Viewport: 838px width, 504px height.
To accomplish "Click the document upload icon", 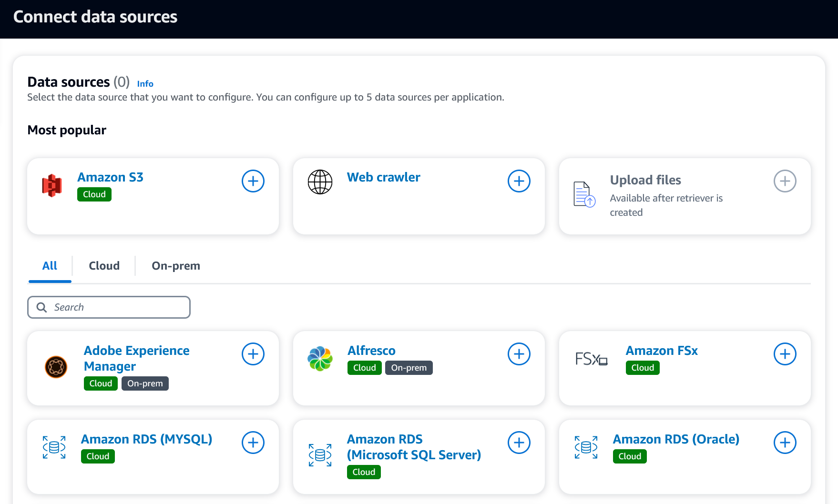I will pos(584,194).
